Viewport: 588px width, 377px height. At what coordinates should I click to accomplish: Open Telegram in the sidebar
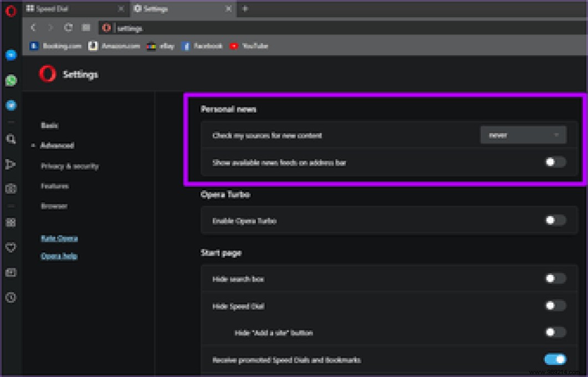11,105
